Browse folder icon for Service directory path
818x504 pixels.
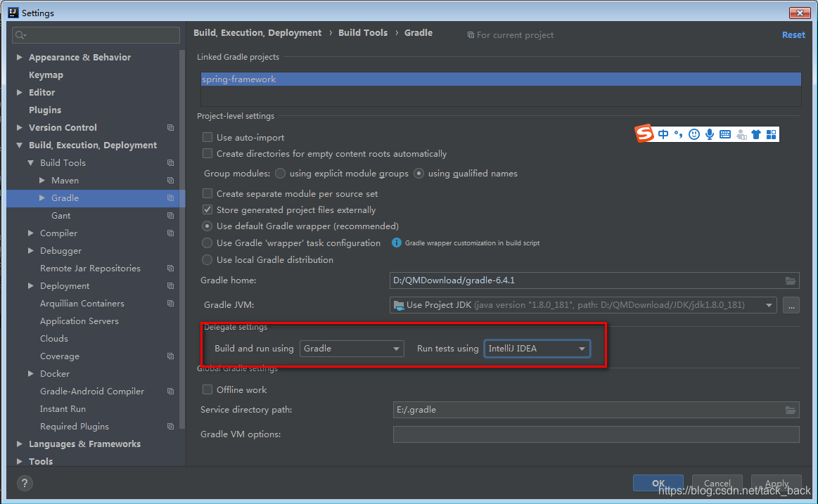point(791,410)
